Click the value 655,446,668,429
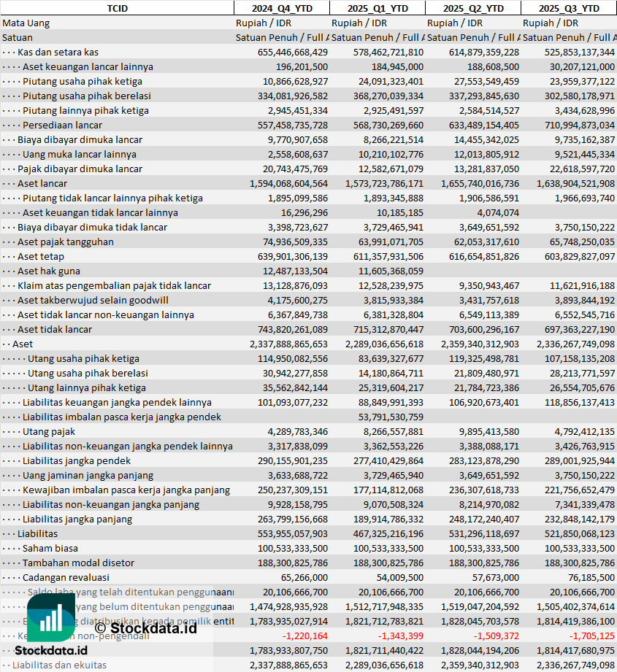The image size is (617, 672). click(292, 52)
